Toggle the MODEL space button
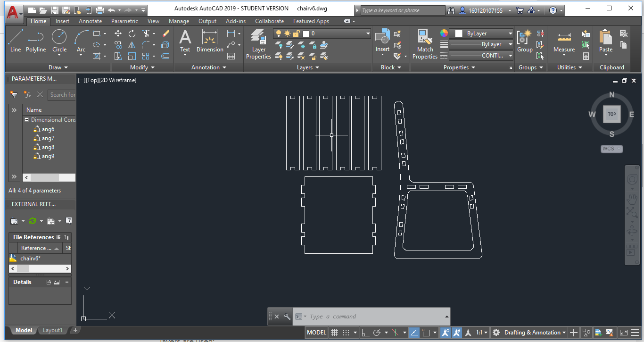 (x=316, y=333)
